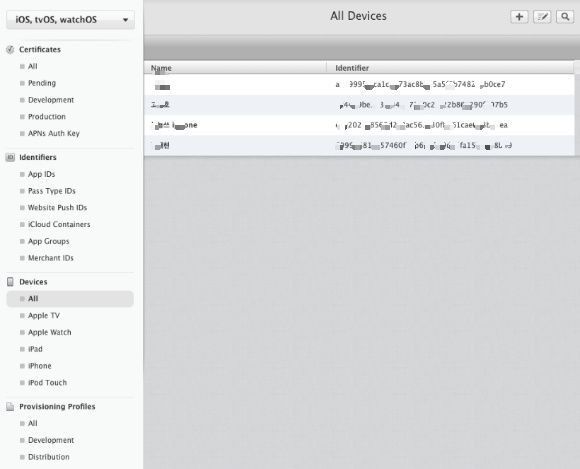
Task: Click the Identifiers ID section icon
Action: coord(10,157)
